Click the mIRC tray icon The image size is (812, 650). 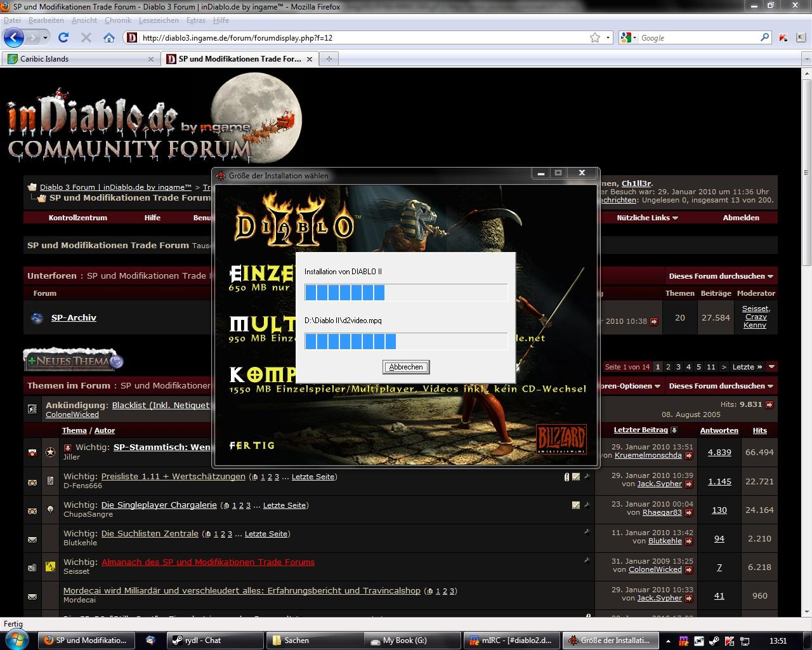pos(684,640)
